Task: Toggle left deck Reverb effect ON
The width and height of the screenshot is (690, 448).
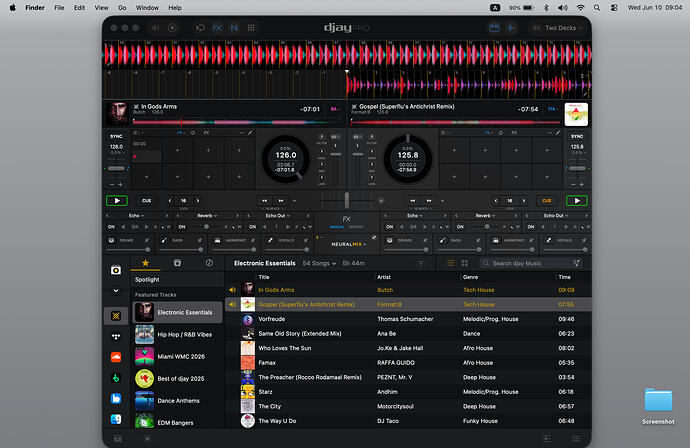Action: (182, 227)
